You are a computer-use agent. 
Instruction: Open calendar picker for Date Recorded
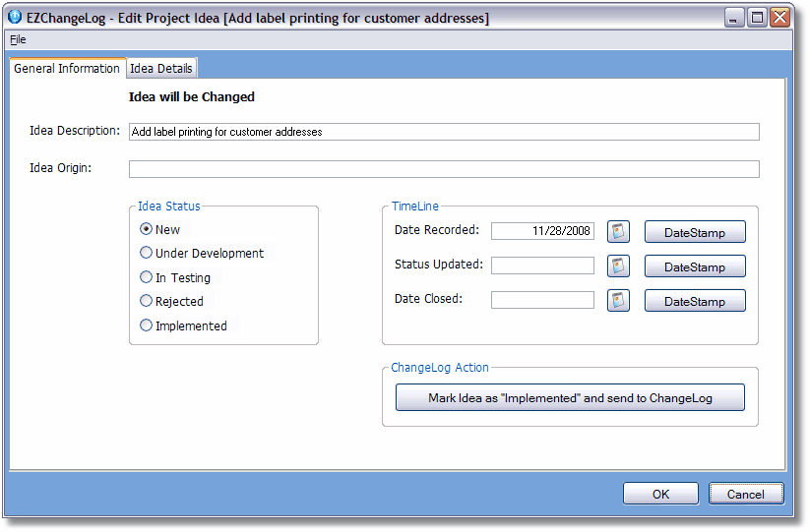(x=618, y=232)
